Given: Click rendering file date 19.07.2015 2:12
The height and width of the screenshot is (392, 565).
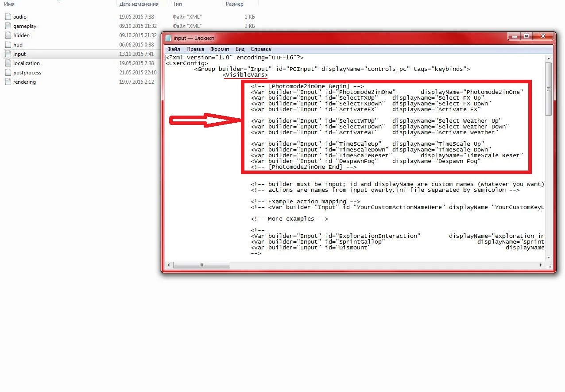Looking at the screenshot, I should 136,82.
